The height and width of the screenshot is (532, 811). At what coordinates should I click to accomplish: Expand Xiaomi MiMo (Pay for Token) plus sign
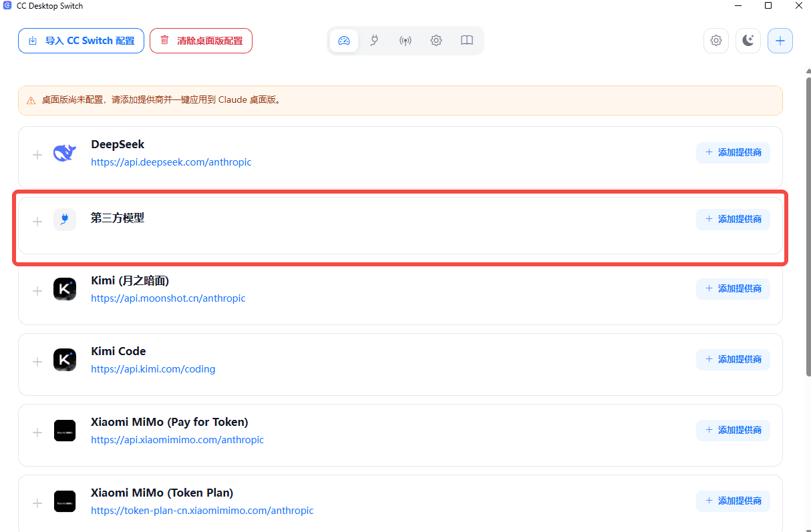(x=37, y=433)
